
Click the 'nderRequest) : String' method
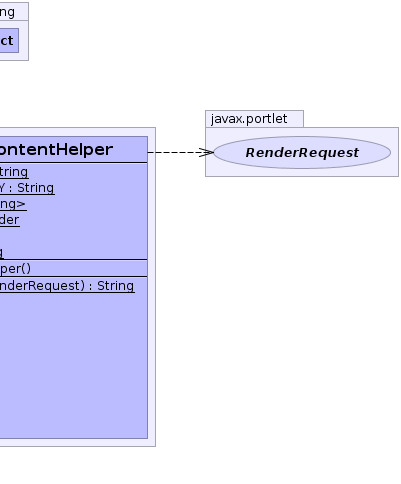pyautogui.click(x=67, y=286)
